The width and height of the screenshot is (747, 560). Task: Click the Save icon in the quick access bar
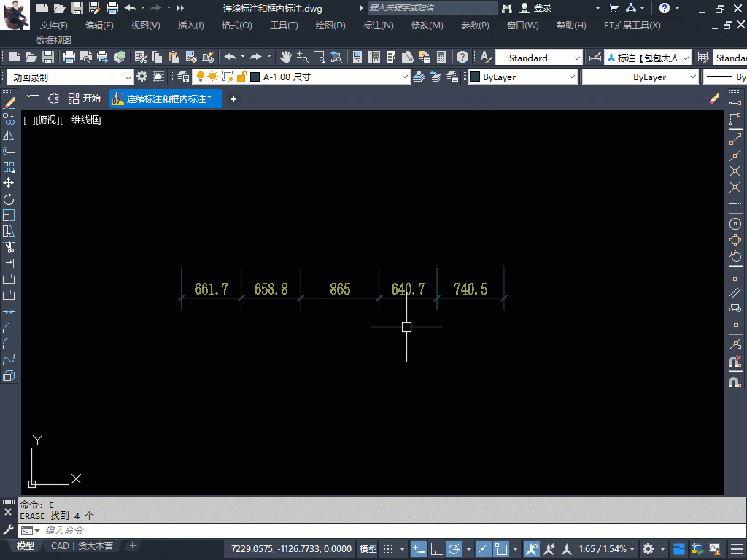click(x=77, y=7)
